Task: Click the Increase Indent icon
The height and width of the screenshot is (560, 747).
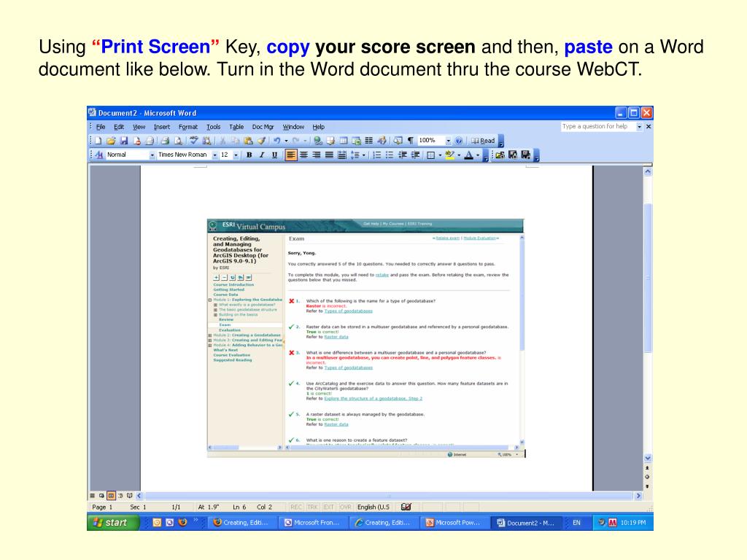Action: pos(415,155)
